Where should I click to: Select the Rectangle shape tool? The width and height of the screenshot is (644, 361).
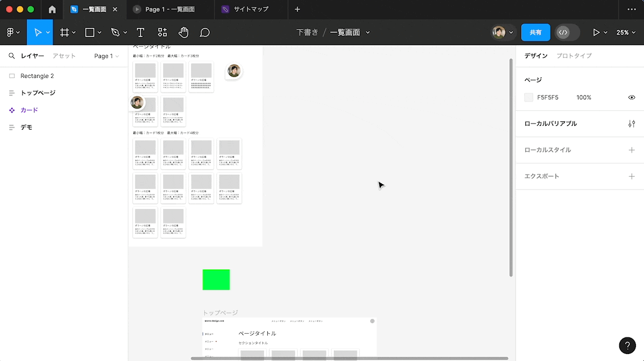point(90,32)
